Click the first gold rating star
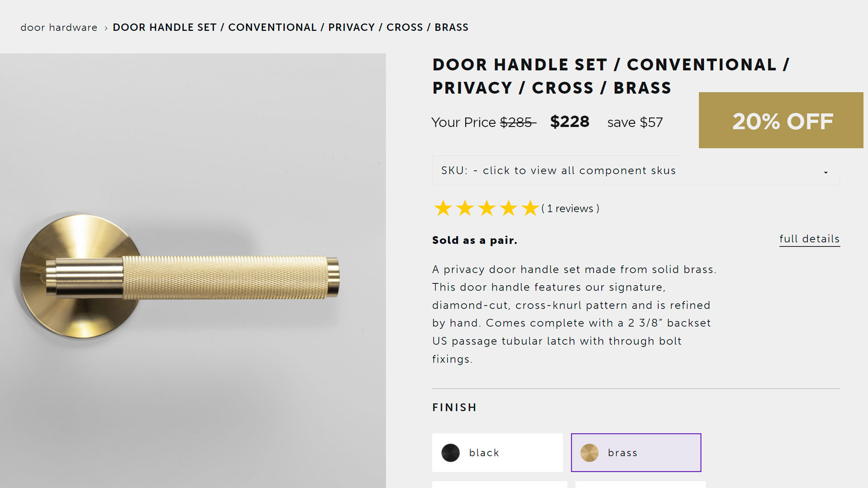Viewport: 868px width, 488px height. (443, 209)
